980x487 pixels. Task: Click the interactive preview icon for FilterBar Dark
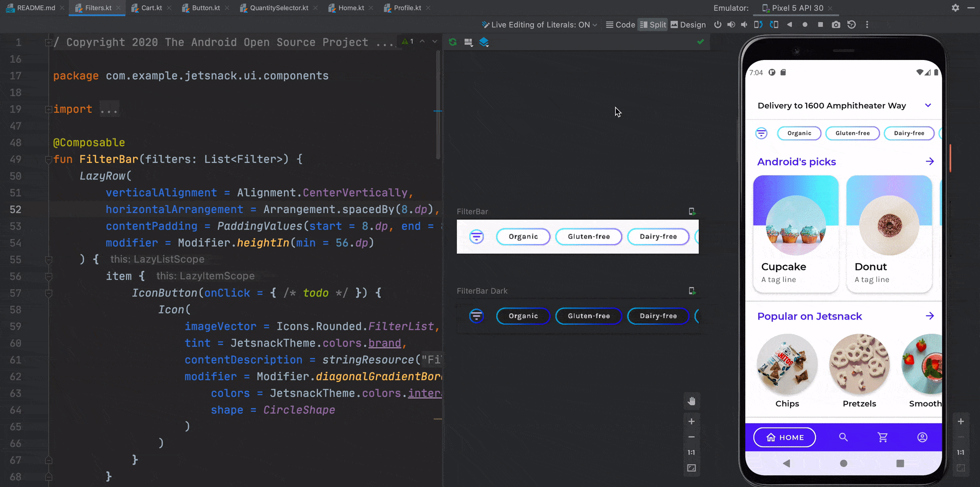(692, 290)
